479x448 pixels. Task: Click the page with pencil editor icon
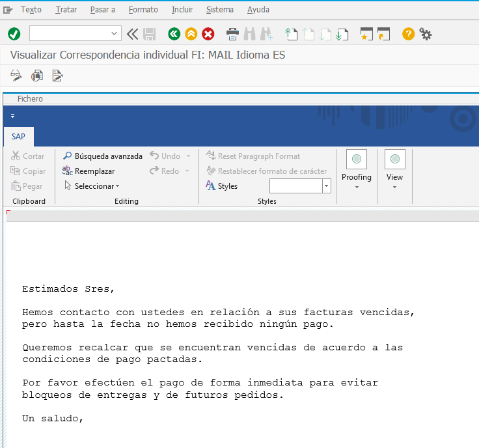click(57, 76)
